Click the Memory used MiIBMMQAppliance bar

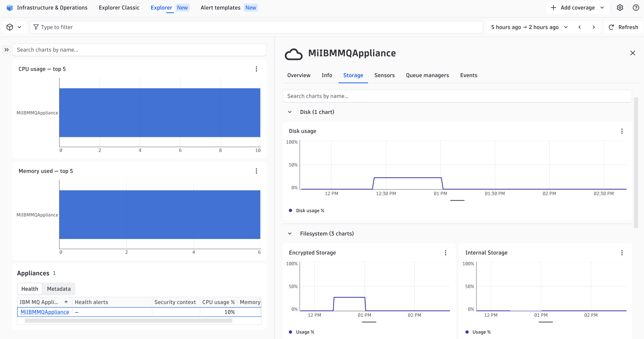[x=160, y=215]
